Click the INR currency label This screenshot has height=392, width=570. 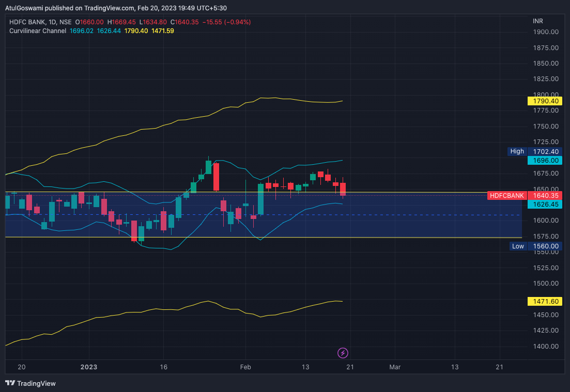(x=537, y=21)
